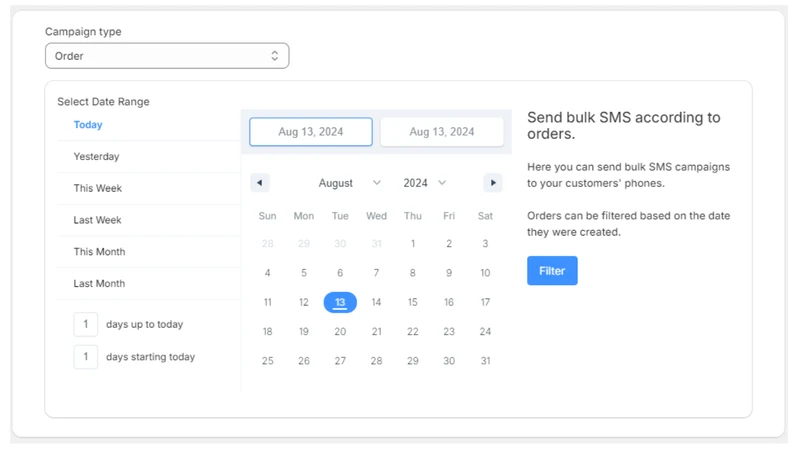Click the 'days up to today' label
This screenshot has width=800, height=450.
144,324
